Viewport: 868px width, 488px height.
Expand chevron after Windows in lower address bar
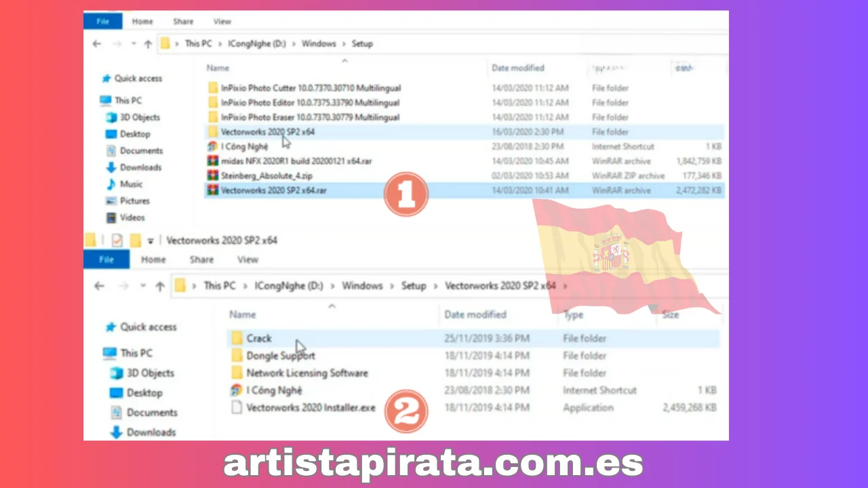point(392,286)
